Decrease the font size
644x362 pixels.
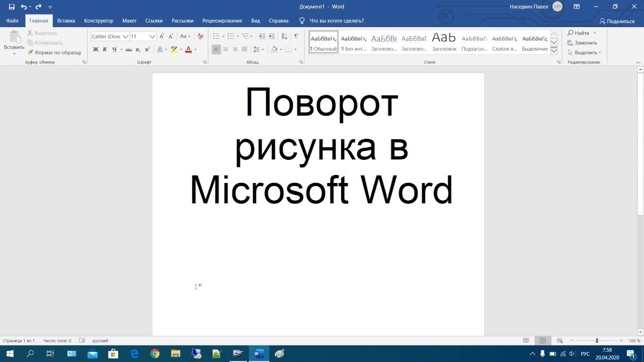pyautogui.click(x=171, y=36)
